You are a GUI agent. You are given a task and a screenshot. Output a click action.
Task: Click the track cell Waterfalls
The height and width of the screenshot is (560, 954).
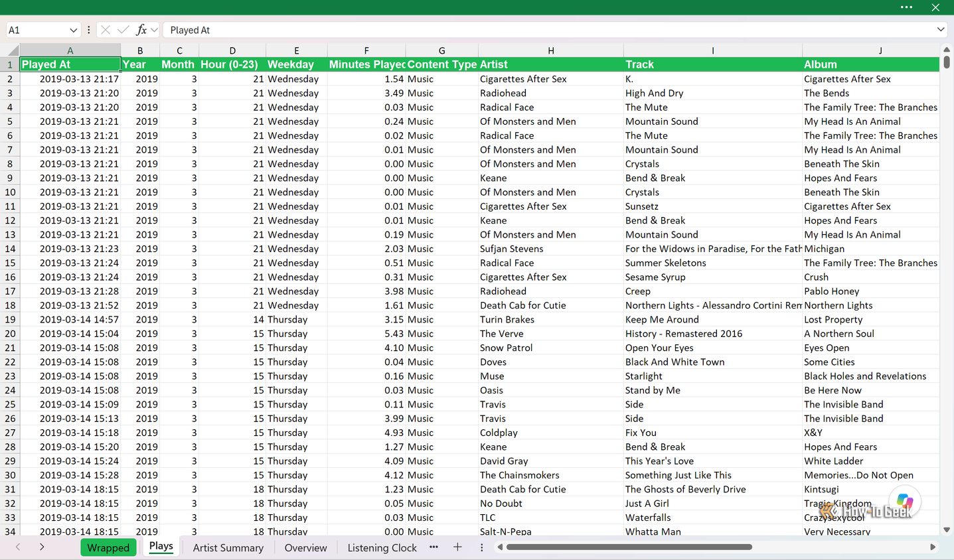click(x=713, y=518)
